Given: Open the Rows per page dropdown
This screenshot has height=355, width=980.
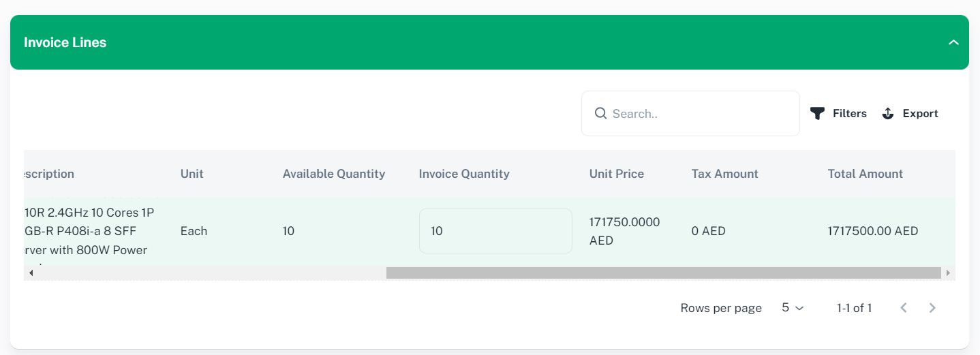Looking at the screenshot, I should [x=793, y=308].
